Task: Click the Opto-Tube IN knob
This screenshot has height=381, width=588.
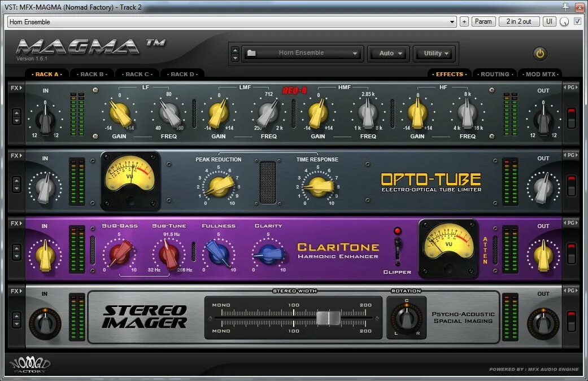Action: point(45,188)
